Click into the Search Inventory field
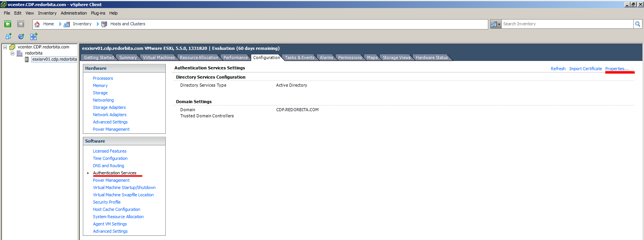The width and height of the screenshot is (644, 240). coord(567,24)
